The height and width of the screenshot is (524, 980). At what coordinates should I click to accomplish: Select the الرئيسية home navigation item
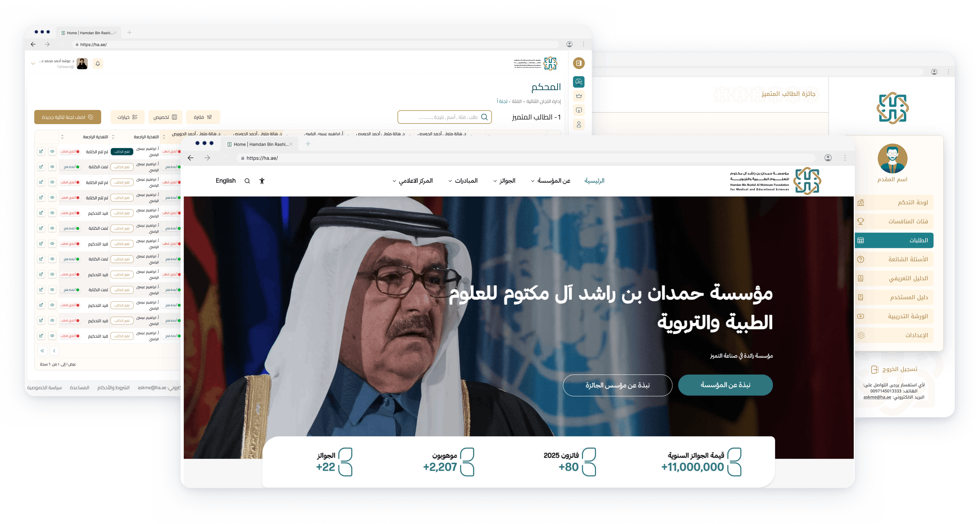pos(594,181)
